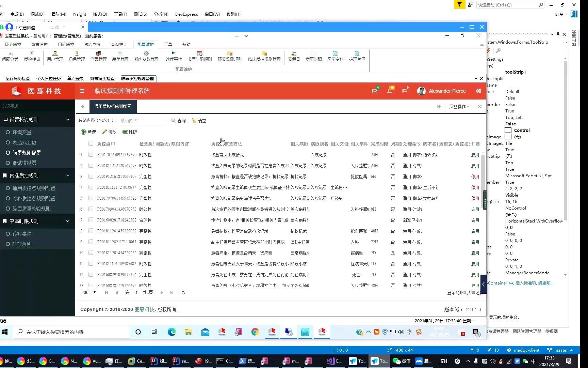Open 书写时限规则 ribbon icon
The image size is (588, 368).
(x=200, y=56)
